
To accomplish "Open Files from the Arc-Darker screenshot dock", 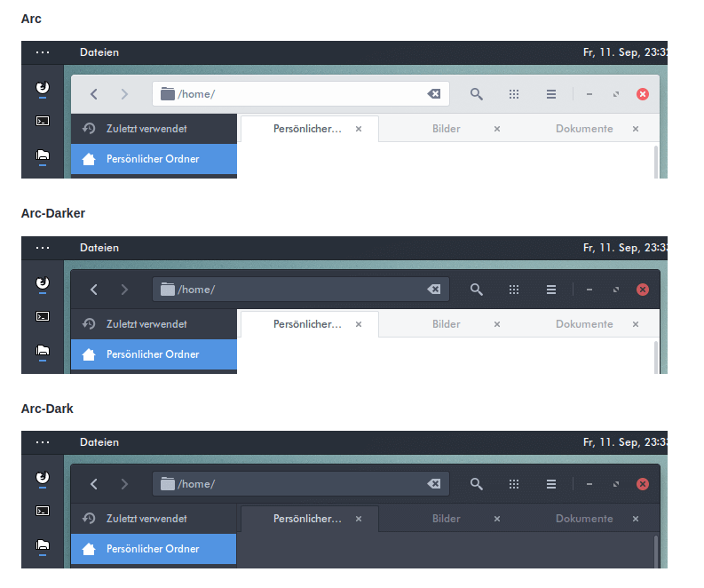I will click(x=43, y=350).
